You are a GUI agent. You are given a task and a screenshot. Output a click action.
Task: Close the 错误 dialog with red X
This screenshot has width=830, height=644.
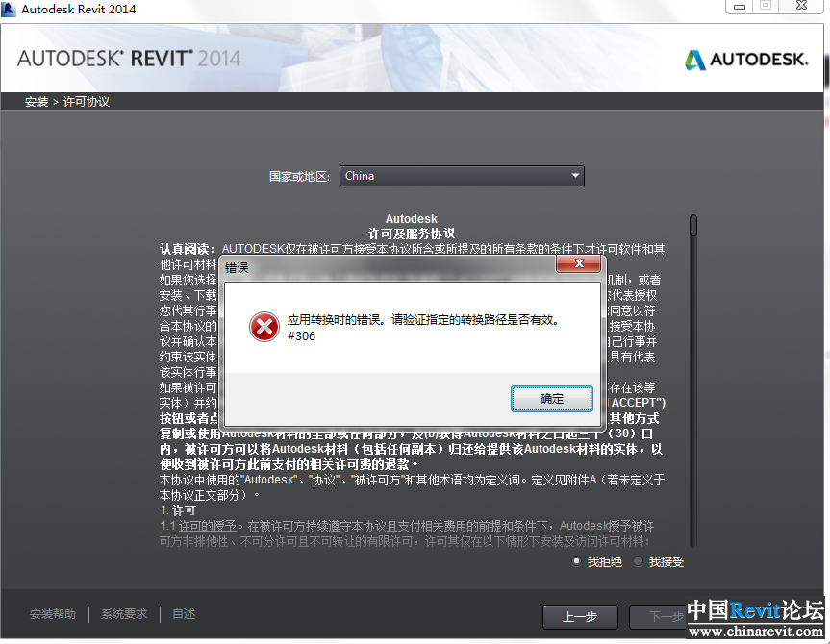(579, 263)
